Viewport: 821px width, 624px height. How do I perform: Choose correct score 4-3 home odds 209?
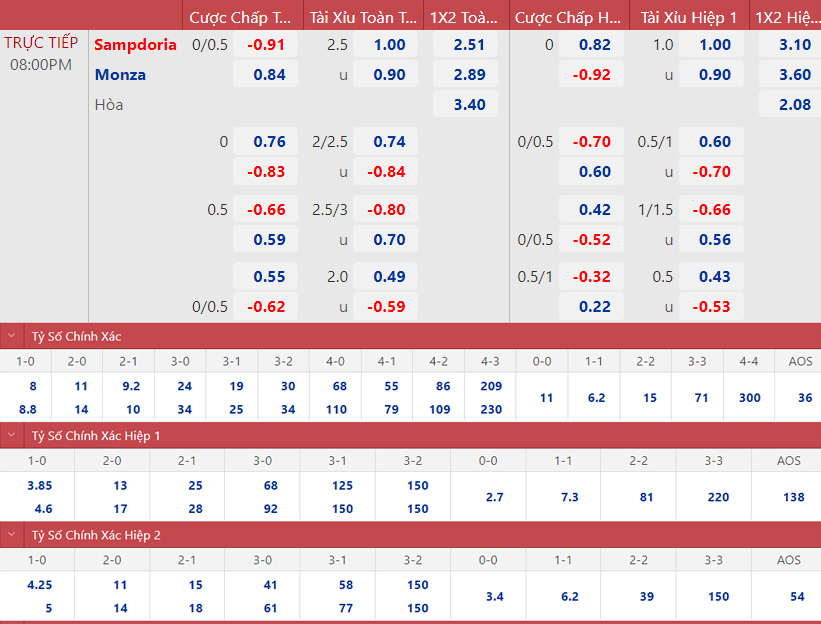pos(490,385)
